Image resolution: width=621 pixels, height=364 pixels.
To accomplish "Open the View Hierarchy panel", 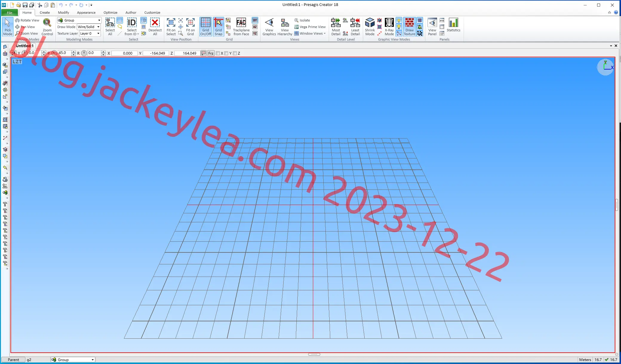I will [x=285, y=27].
